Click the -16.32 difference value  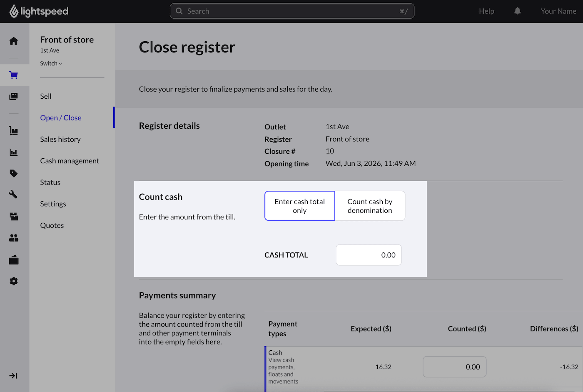(569, 367)
